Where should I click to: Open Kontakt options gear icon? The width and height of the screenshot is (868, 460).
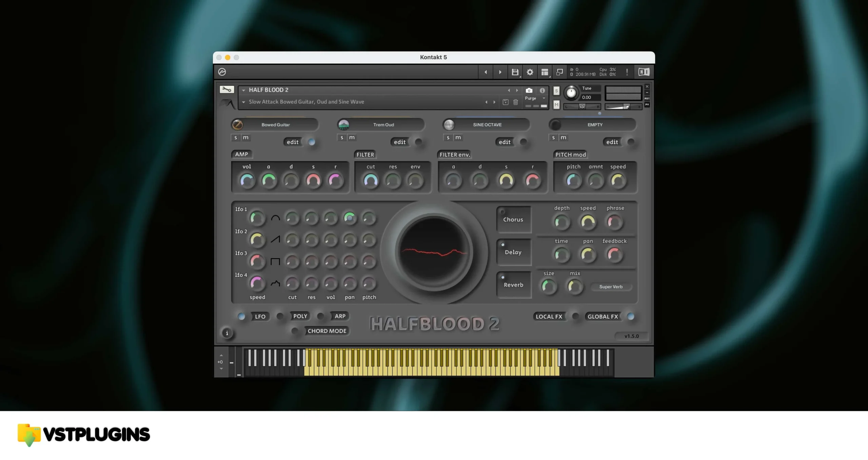[x=530, y=72]
